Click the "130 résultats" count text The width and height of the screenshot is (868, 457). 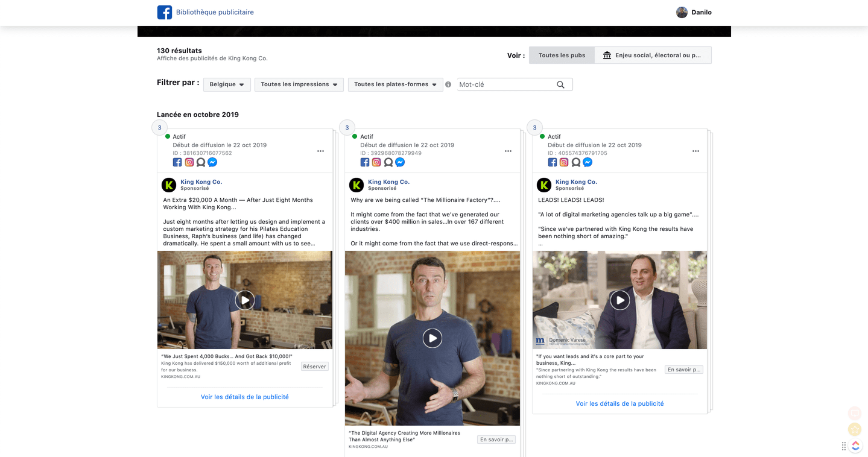[x=179, y=51]
